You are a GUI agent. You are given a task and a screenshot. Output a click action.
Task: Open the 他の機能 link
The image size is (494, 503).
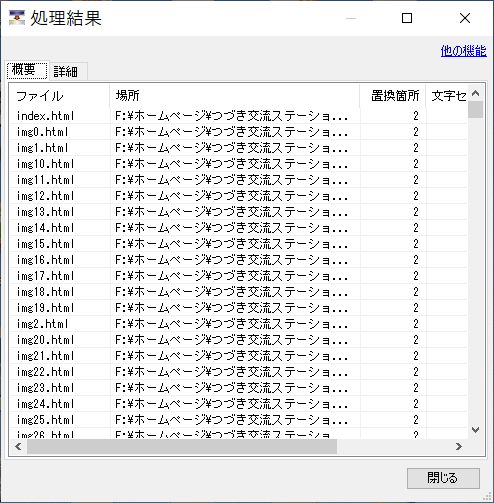click(x=463, y=51)
